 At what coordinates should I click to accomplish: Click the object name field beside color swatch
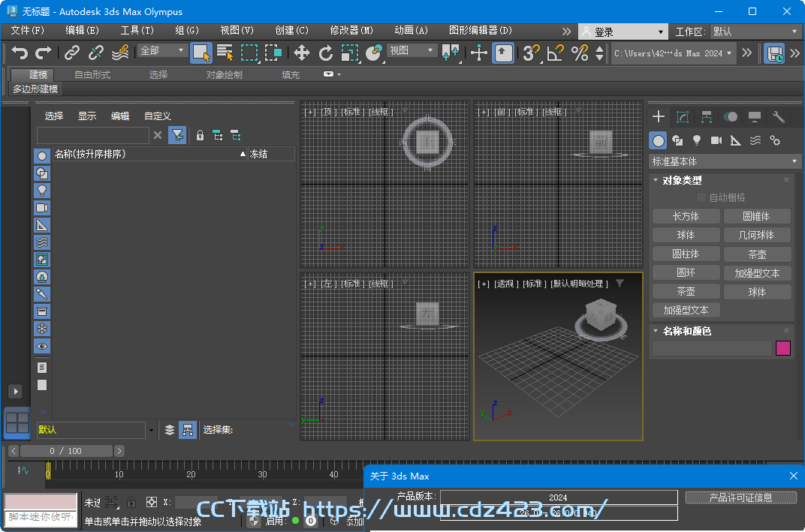pos(713,348)
